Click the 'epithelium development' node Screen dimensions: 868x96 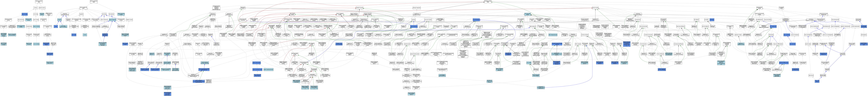coord(845,26)
